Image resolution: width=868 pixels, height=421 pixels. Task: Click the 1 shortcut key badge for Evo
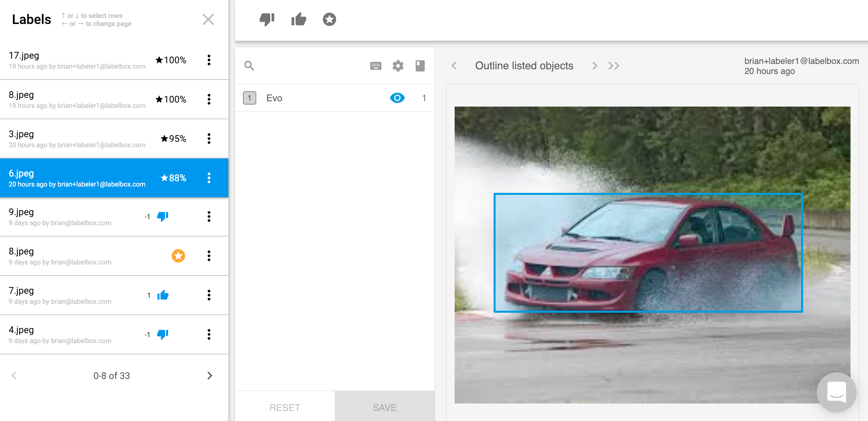pyautogui.click(x=249, y=98)
